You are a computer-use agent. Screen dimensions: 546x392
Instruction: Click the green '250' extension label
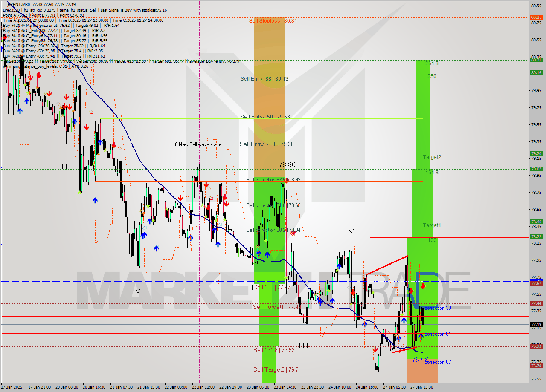pos(432,76)
